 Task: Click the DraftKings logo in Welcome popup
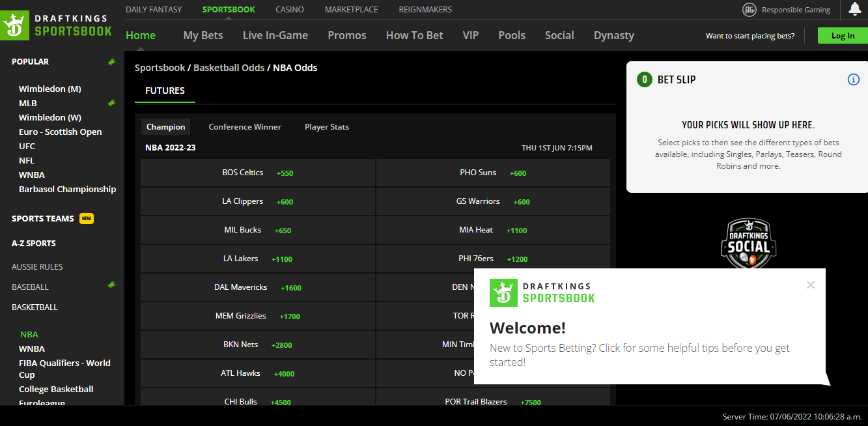point(542,292)
